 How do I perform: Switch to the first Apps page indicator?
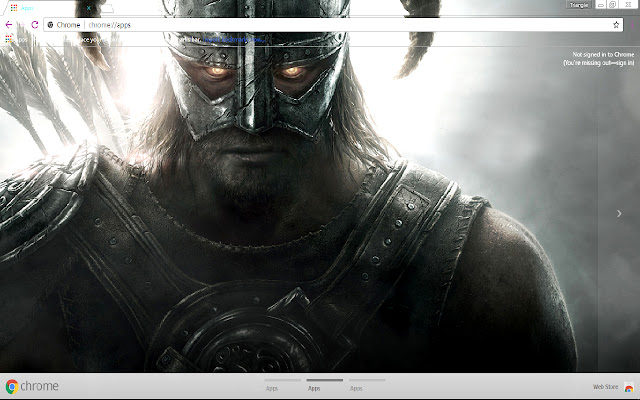click(282, 385)
